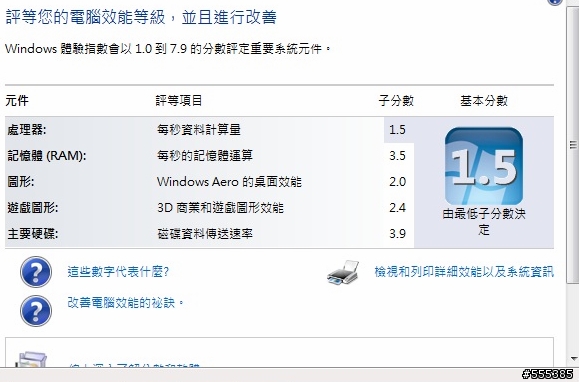The height and width of the screenshot is (382, 579).
Task: Click the question mark icon beside 改善電腦效能的祕訣
Action: [x=36, y=311]
